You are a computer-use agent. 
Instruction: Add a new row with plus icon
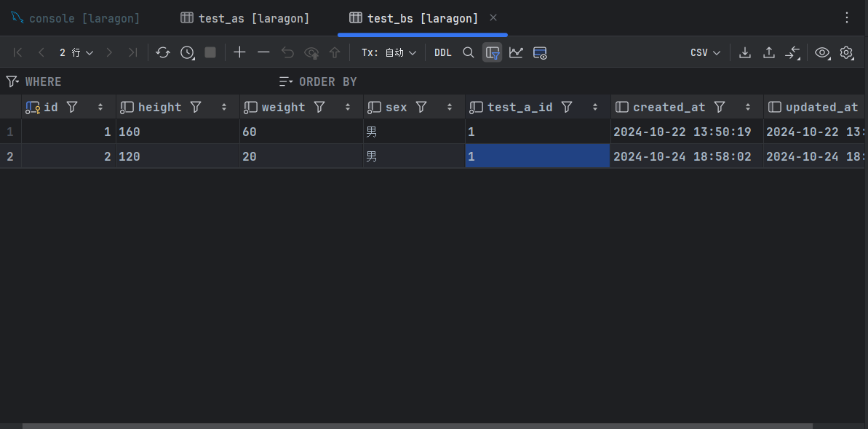(239, 52)
